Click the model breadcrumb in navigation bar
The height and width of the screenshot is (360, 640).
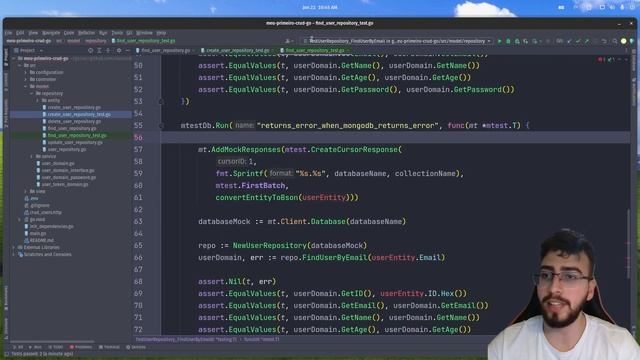point(73,41)
